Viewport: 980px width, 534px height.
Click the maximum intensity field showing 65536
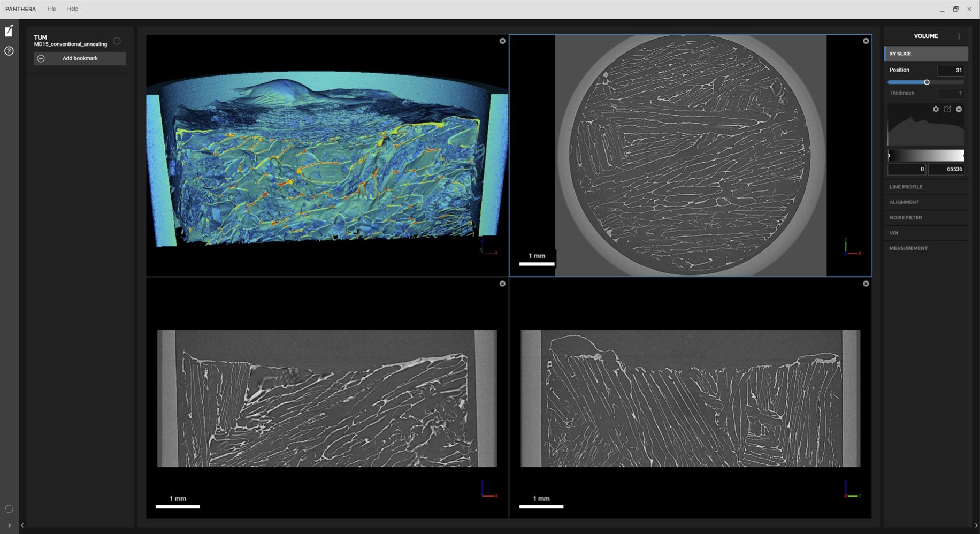pos(946,169)
